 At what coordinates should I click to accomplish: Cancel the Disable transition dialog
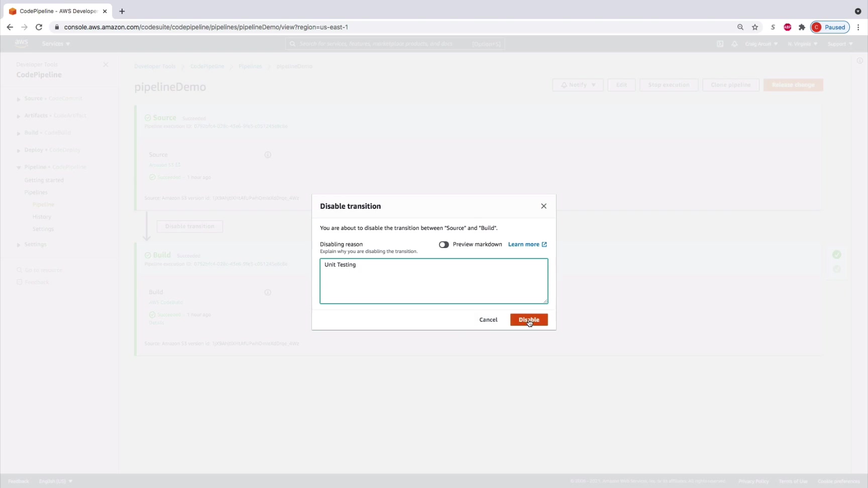488,320
